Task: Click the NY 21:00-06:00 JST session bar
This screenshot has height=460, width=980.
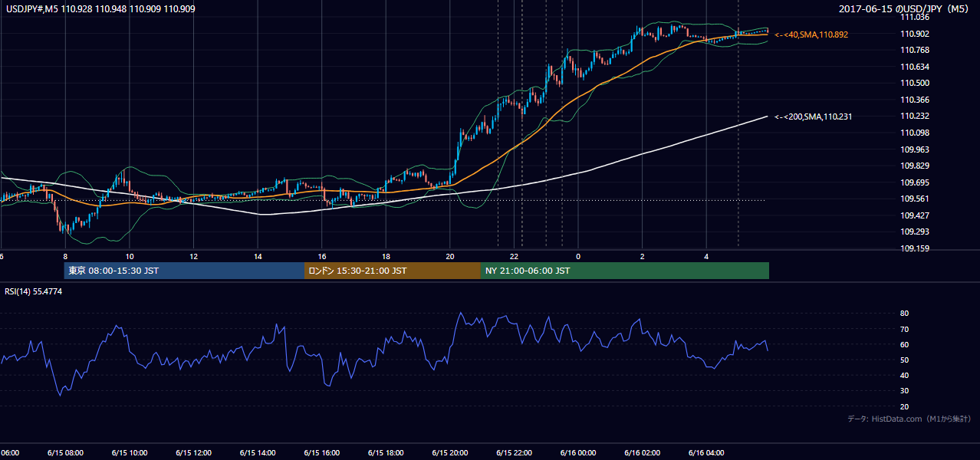Action: coord(625,271)
